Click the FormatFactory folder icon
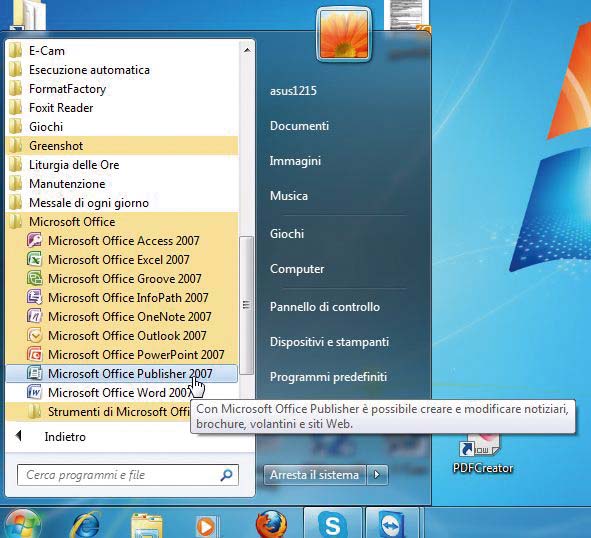 pyautogui.click(x=15, y=89)
